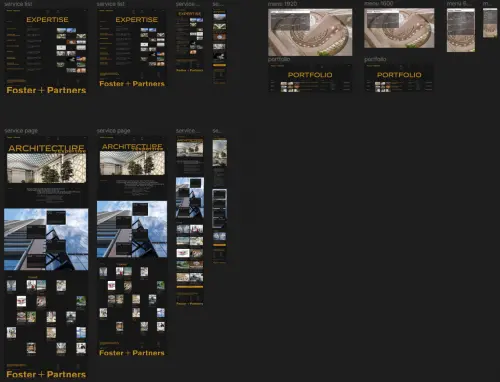Select the leftmost "service page" frame label
This screenshot has width=500, height=382.
coord(21,131)
